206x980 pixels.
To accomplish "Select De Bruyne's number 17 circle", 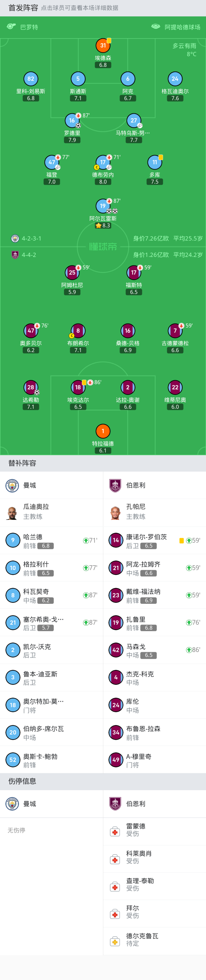I will 103,162.
